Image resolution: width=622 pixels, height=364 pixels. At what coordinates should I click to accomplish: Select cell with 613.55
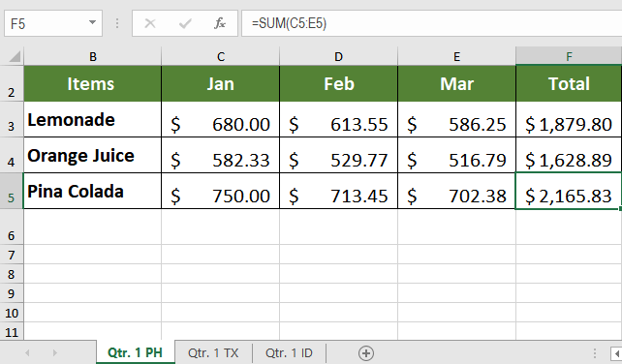[338, 119]
